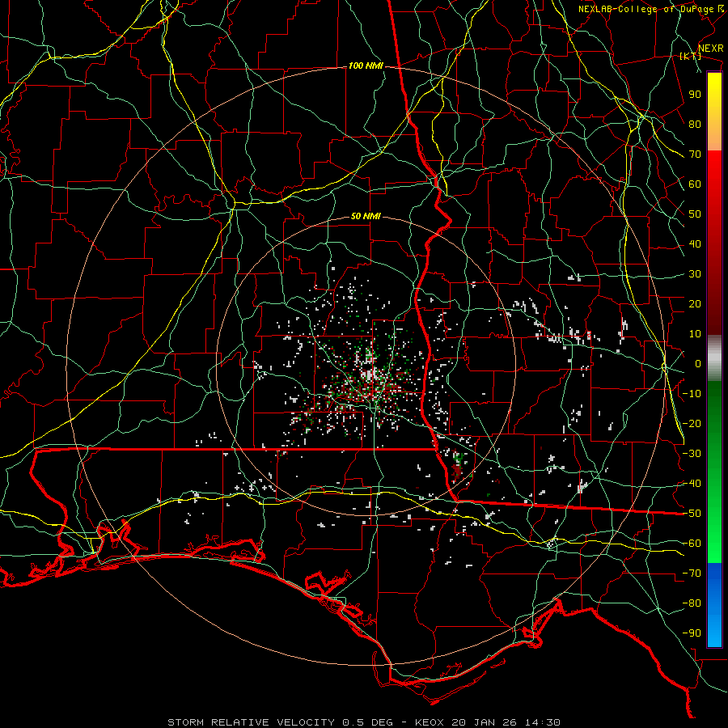Select the -70 value on the velocity scale
Viewport: 728px width, 728px height.
(x=692, y=574)
